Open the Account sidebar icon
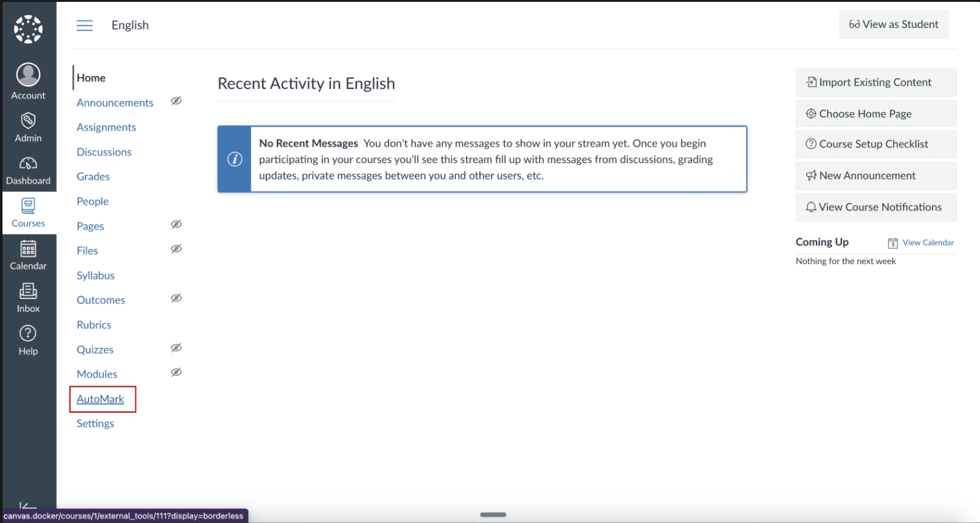Screen dimensions: 980x523 click(28, 80)
